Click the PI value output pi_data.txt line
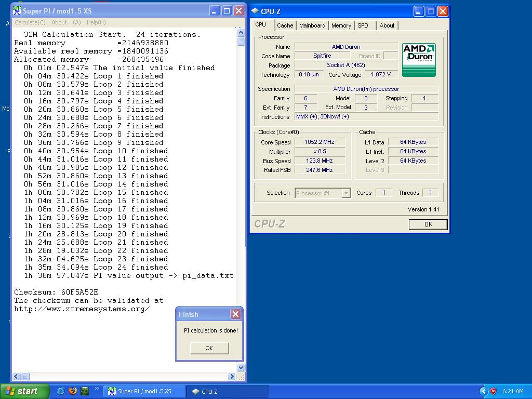 [129, 276]
